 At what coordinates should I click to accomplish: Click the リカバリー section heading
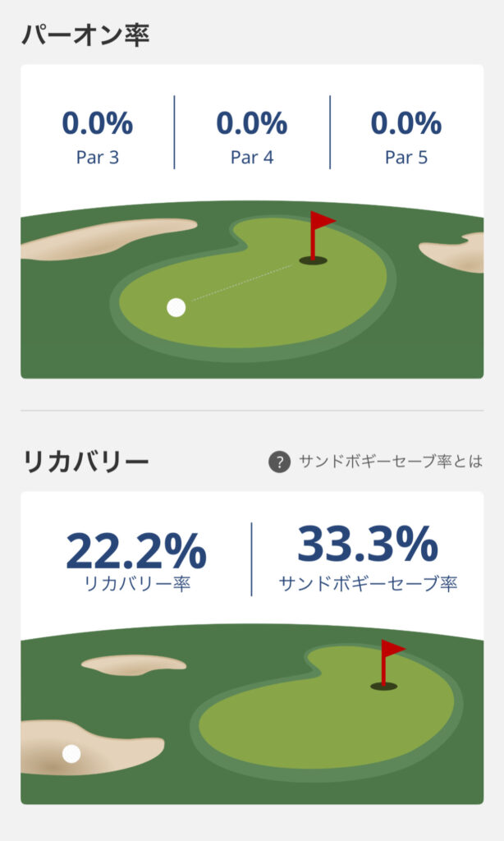pyautogui.click(x=85, y=462)
